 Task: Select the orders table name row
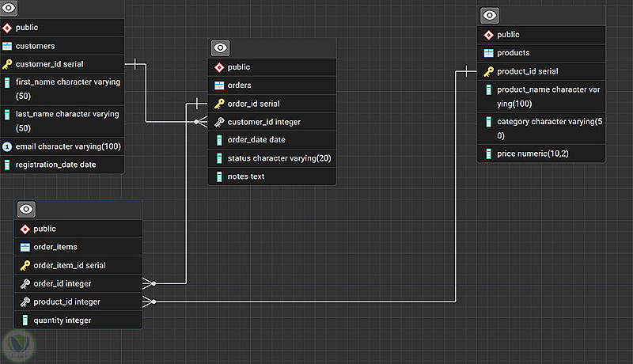click(x=272, y=85)
